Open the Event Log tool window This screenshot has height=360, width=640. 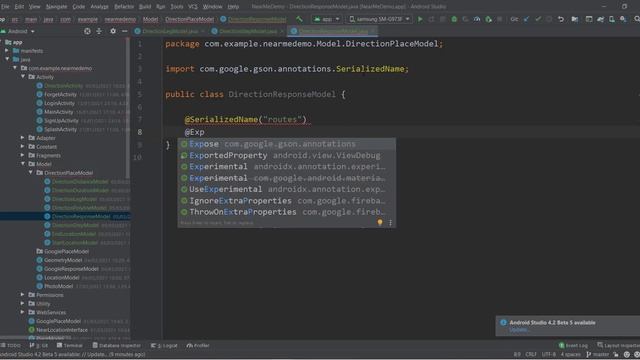tap(573, 346)
